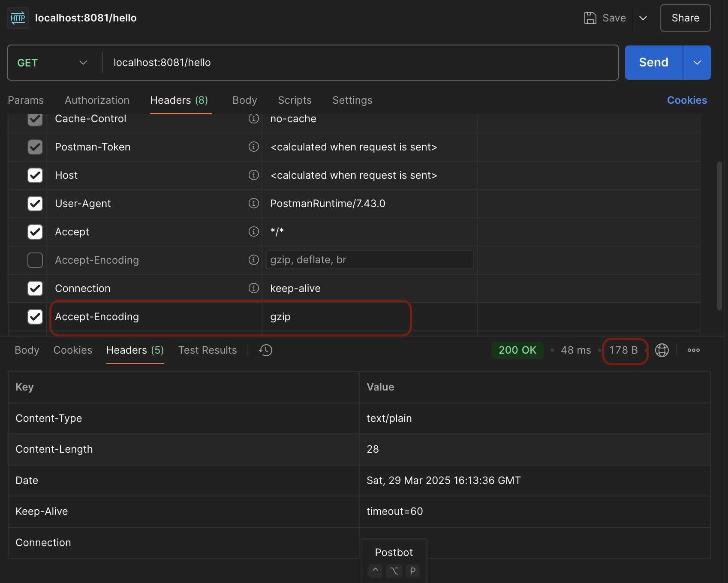Click the HTTP request type icon

tap(18, 18)
